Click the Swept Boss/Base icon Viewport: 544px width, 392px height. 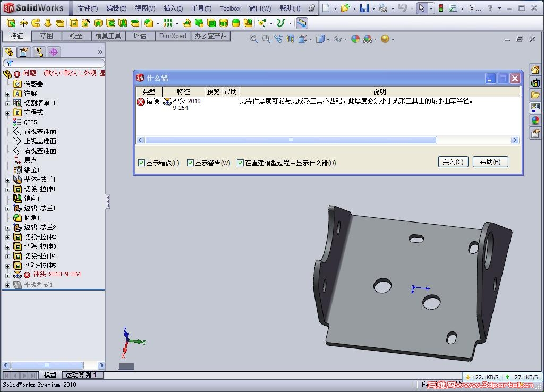(36, 23)
